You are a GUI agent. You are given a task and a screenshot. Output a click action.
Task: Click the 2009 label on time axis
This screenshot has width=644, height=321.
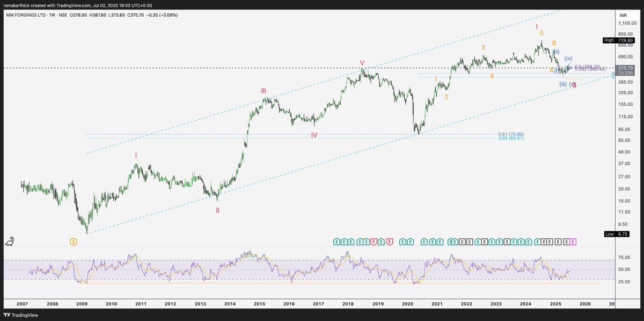(82, 304)
